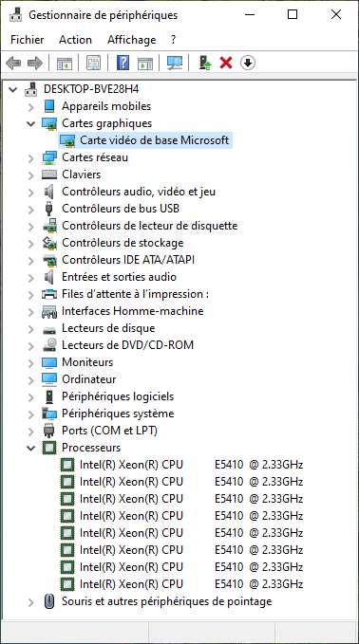The height and width of the screenshot is (644, 359).
Task: Show or hide console tree toolbar icon
Action: pyautogui.click(x=65, y=63)
